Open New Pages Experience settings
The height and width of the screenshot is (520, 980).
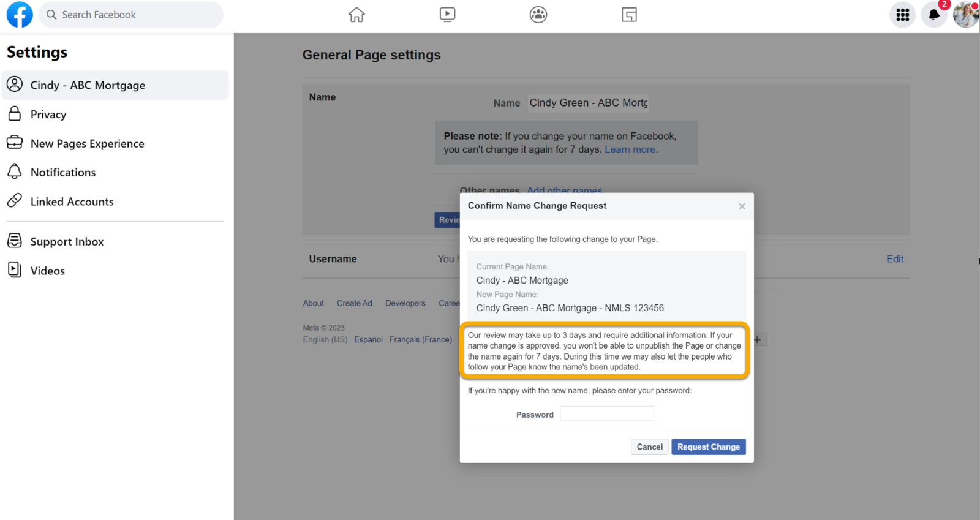click(x=87, y=143)
